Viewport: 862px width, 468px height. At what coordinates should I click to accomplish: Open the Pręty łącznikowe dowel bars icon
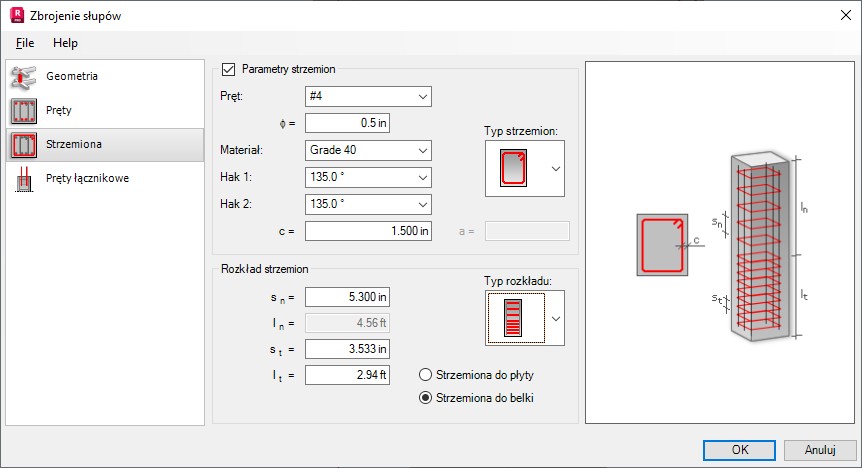coord(24,179)
